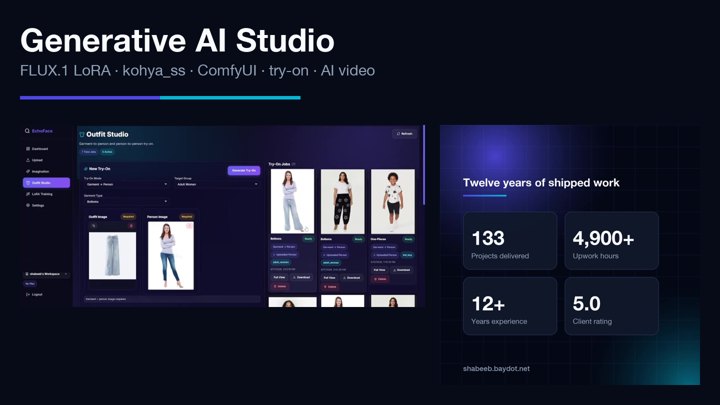Click Delete on the One-Pieces job card

[x=380, y=279]
